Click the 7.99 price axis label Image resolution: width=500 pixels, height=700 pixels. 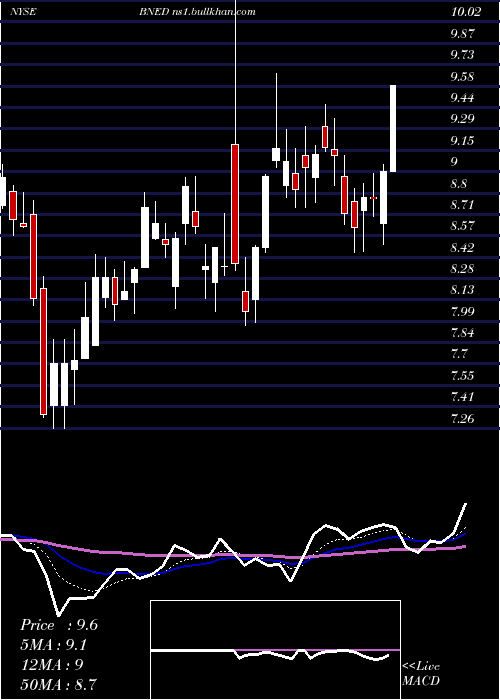click(x=462, y=312)
